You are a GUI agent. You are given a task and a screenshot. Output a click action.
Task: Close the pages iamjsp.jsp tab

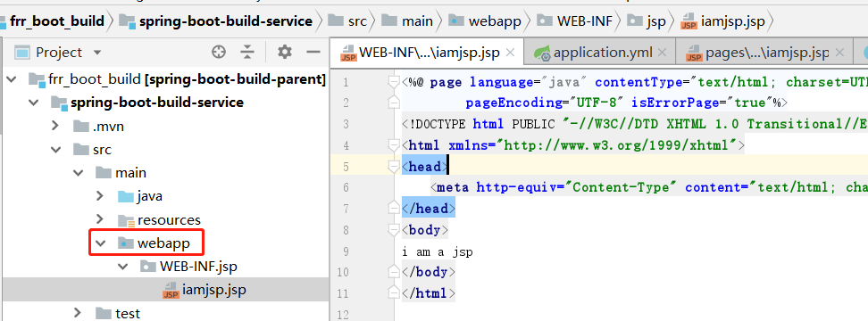(x=839, y=53)
